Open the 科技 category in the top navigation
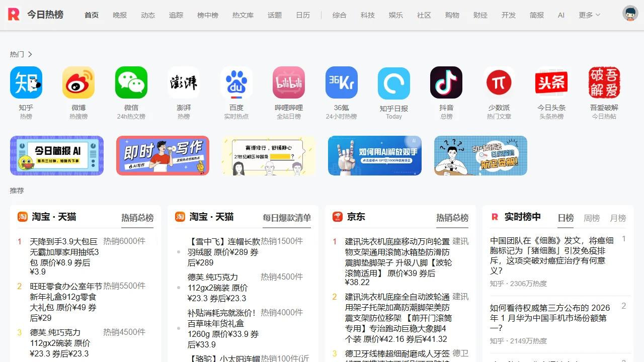644x362 pixels. pyautogui.click(x=368, y=15)
